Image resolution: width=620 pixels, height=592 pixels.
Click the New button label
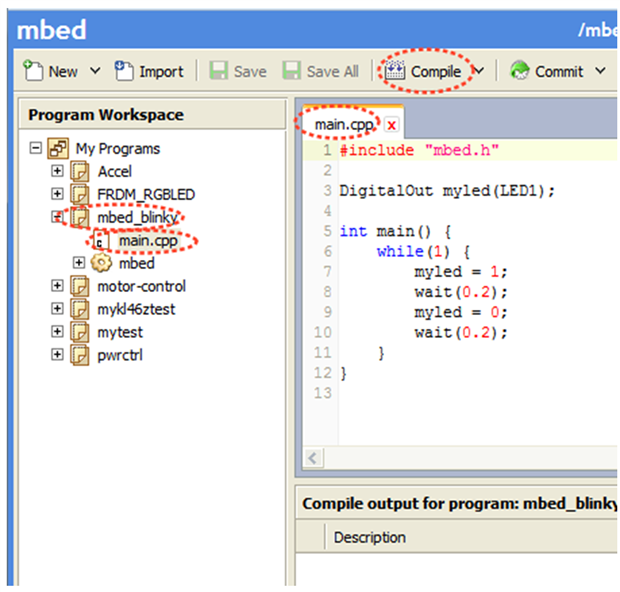(x=63, y=72)
